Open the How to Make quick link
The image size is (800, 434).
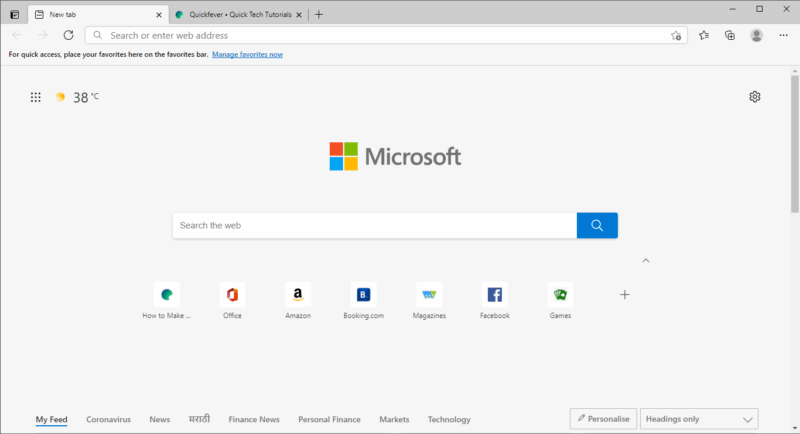[x=167, y=301]
